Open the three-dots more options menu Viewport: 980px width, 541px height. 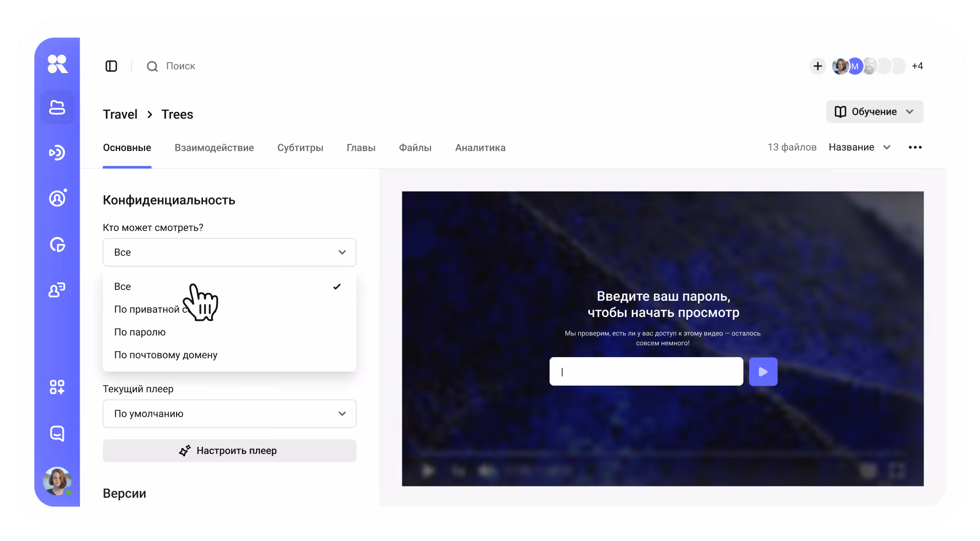click(x=915, y=147)
